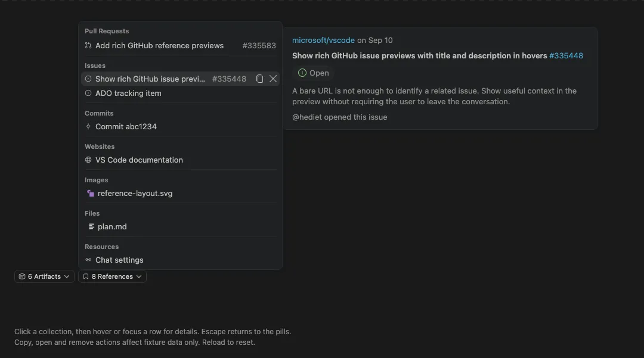The width and height of the screenshot is (644, 358).
Task: Expand the 6 Artifacts dropdown chevron
Action: (x=67, y=277)
